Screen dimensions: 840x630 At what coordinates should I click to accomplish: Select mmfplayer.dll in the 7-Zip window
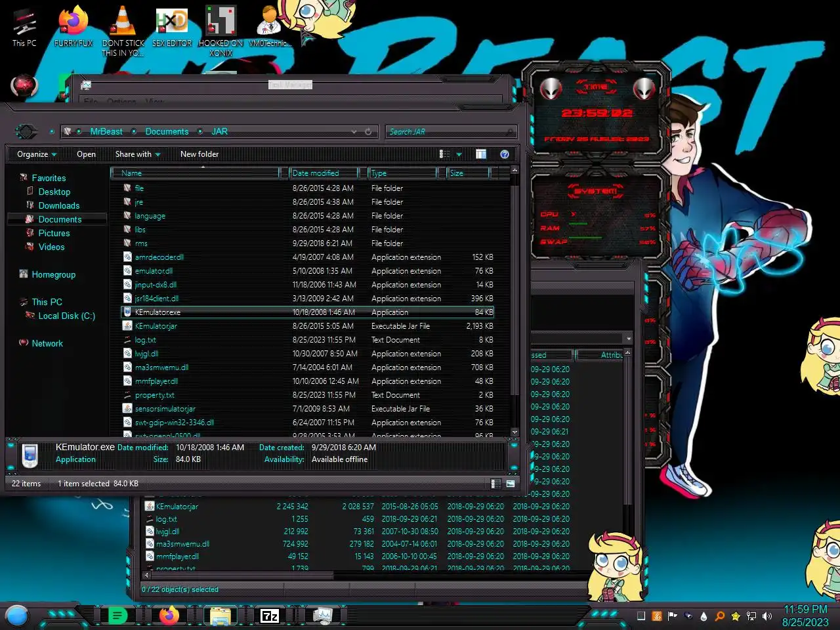coord(177,556)
